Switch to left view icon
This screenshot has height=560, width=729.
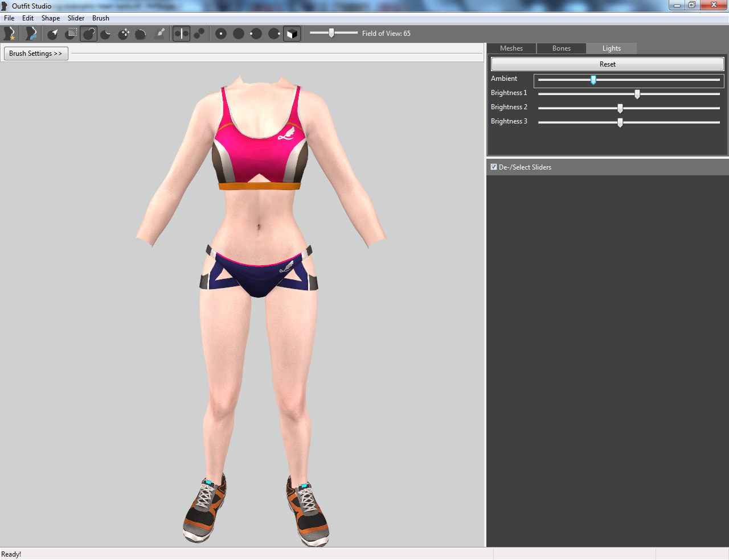coord(256,34)
